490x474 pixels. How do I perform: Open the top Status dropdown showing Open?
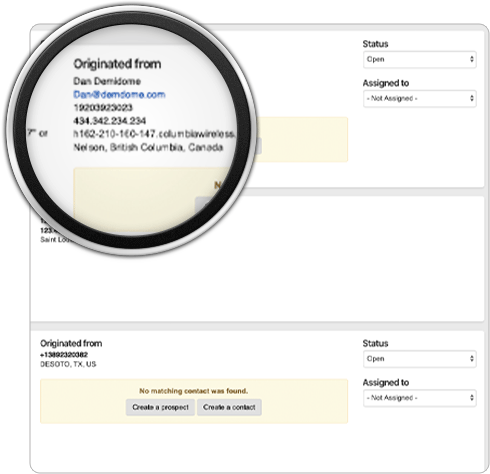[x=420, y=59]
